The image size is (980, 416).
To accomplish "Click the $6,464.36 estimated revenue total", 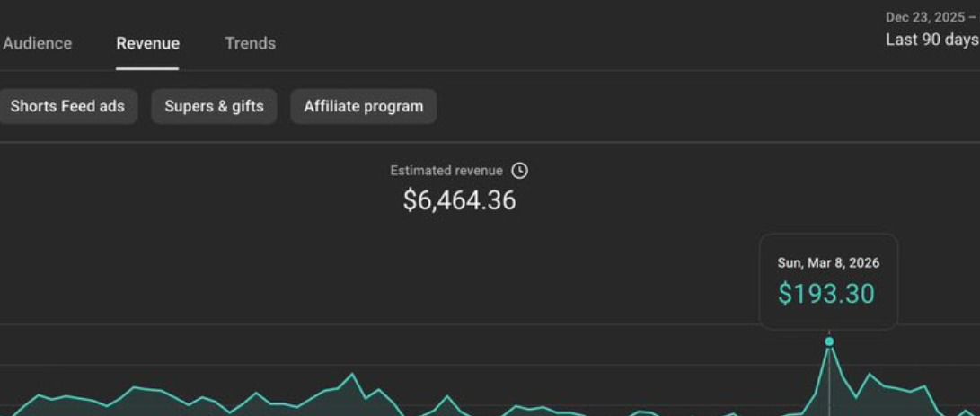I will click(459, 200).
